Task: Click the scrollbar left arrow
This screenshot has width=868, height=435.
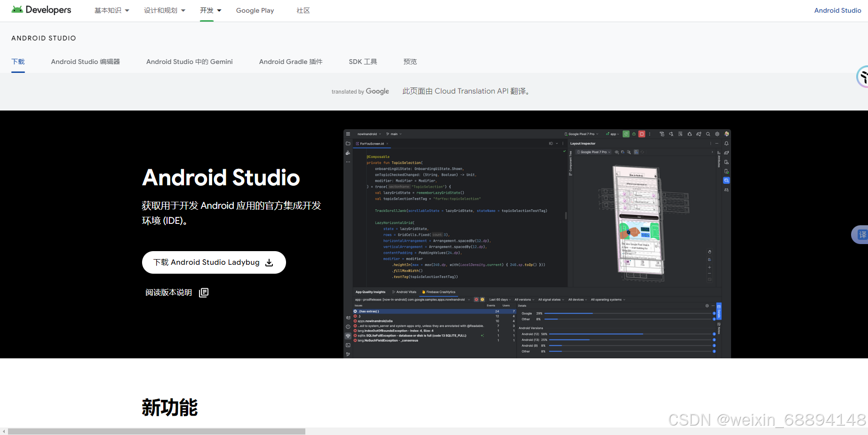Action: (4, 431)
